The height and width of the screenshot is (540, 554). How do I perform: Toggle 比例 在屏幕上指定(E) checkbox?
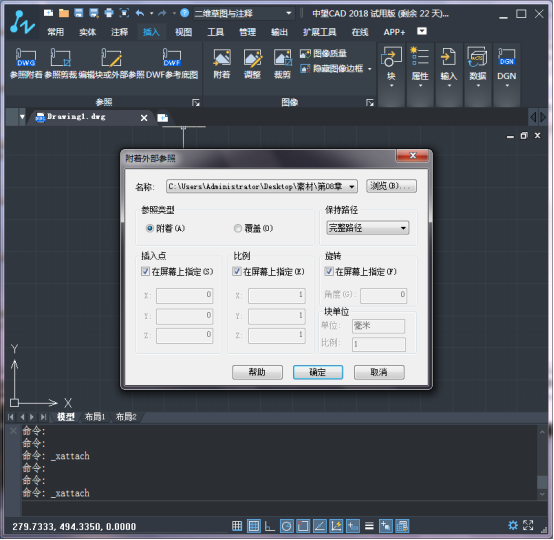(x=237, y=271)
